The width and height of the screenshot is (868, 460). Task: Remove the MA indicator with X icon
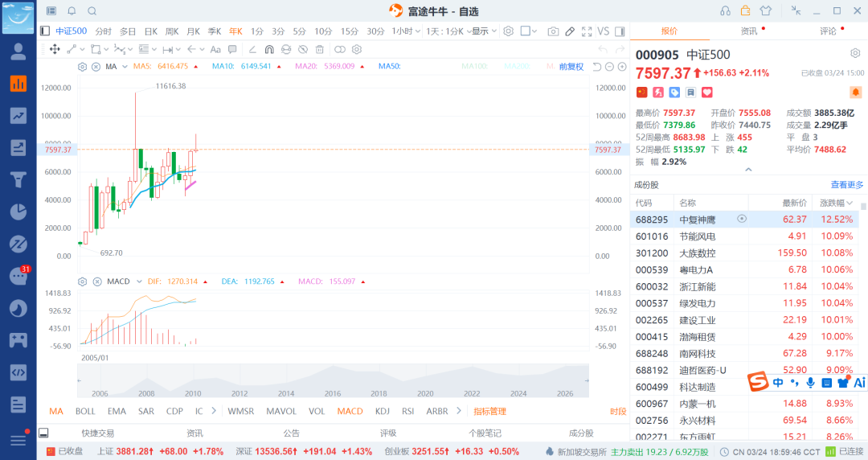point(96,67)
